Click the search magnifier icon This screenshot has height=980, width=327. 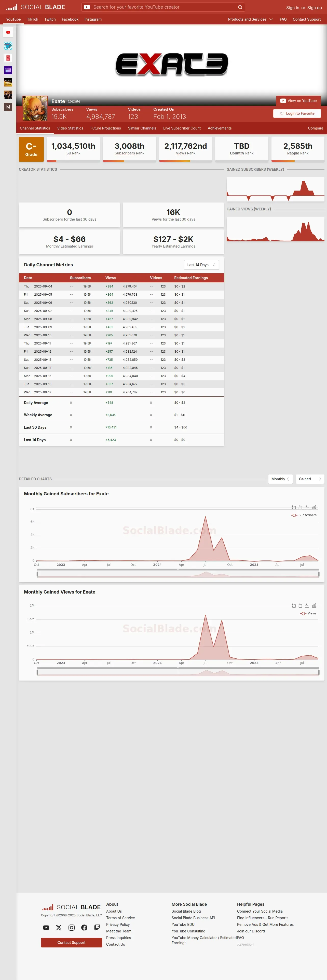240,7
